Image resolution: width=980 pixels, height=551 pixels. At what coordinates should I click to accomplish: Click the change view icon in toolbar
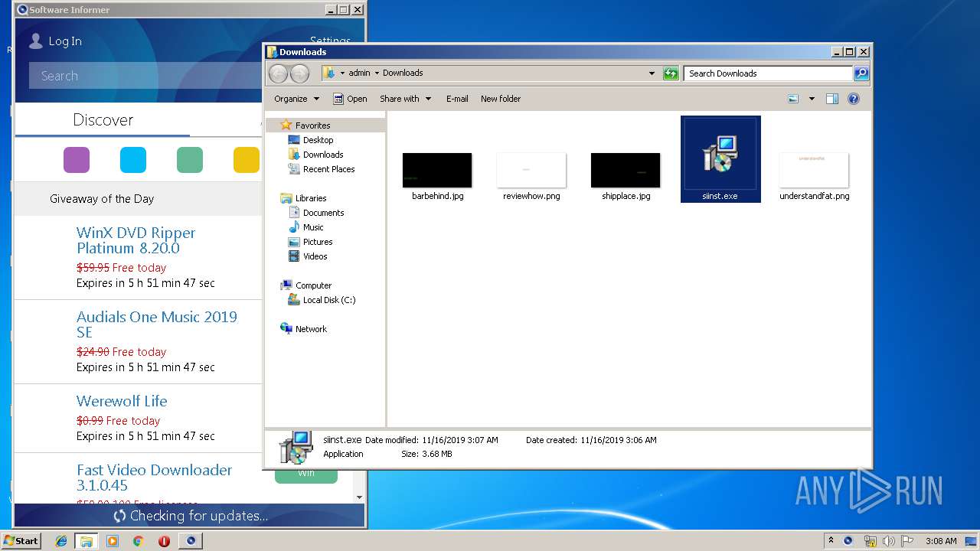coord(793,99)
